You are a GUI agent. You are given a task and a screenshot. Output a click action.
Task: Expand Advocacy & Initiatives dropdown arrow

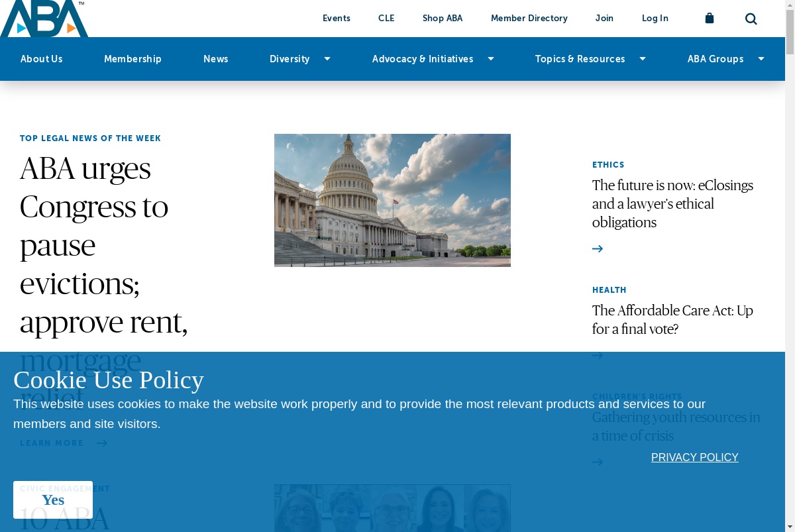click(491, 59)
